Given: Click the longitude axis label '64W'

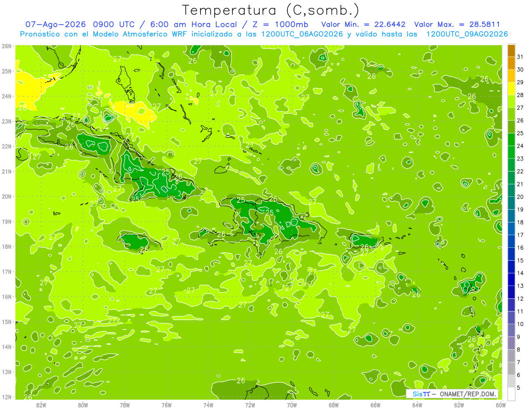Looking at the screenshot, I should (417, 405).
